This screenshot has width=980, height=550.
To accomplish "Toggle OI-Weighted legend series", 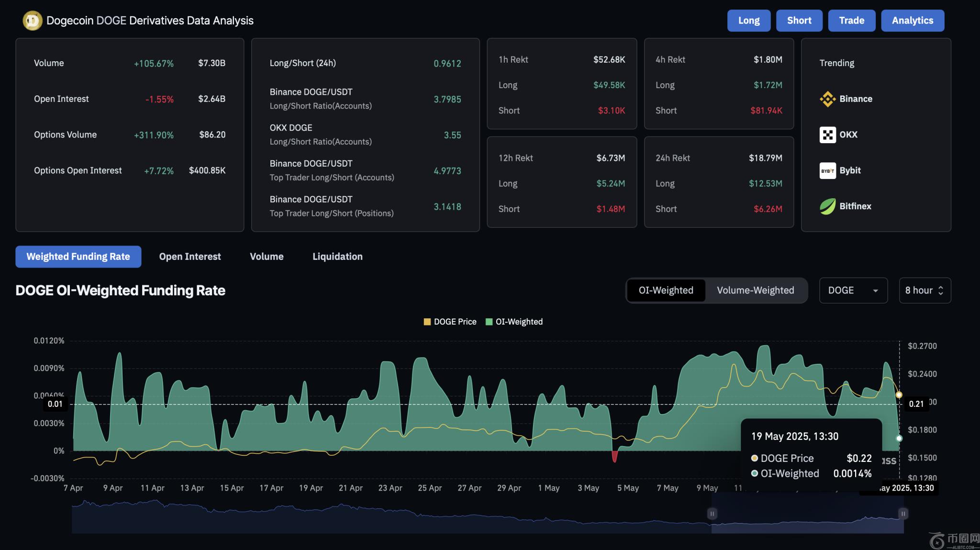I will [x=514, y=322].
